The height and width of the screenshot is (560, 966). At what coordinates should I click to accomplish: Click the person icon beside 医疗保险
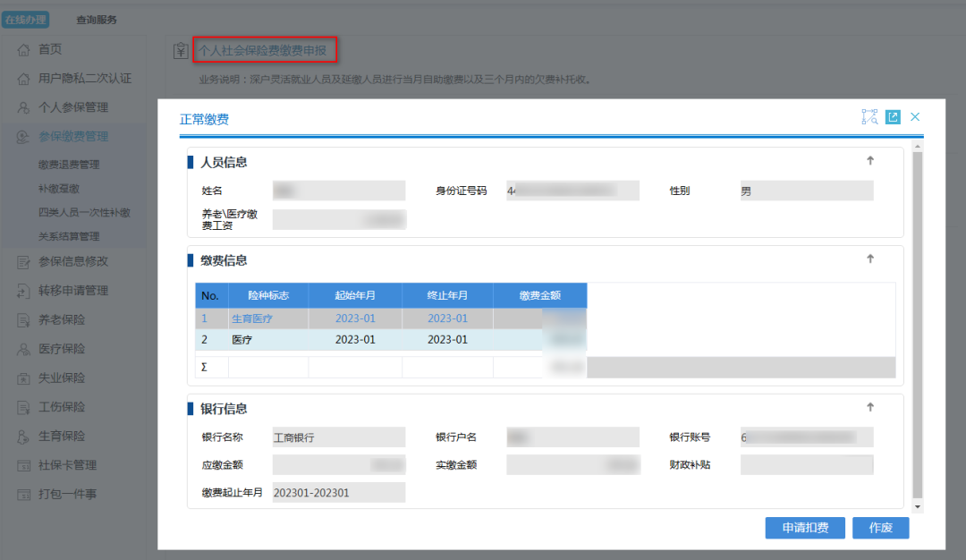coord(23,349)
